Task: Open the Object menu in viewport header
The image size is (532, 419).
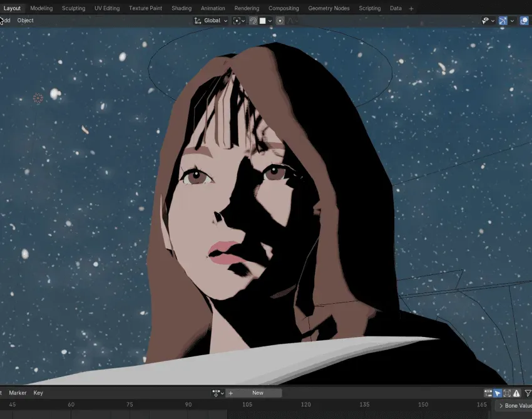Action: coord(26,21)
